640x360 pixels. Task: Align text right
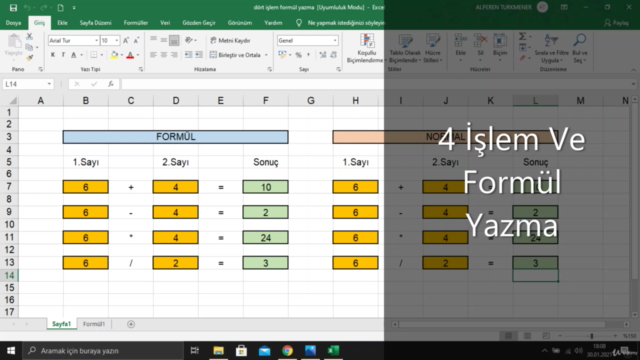(x=174, y=55)
